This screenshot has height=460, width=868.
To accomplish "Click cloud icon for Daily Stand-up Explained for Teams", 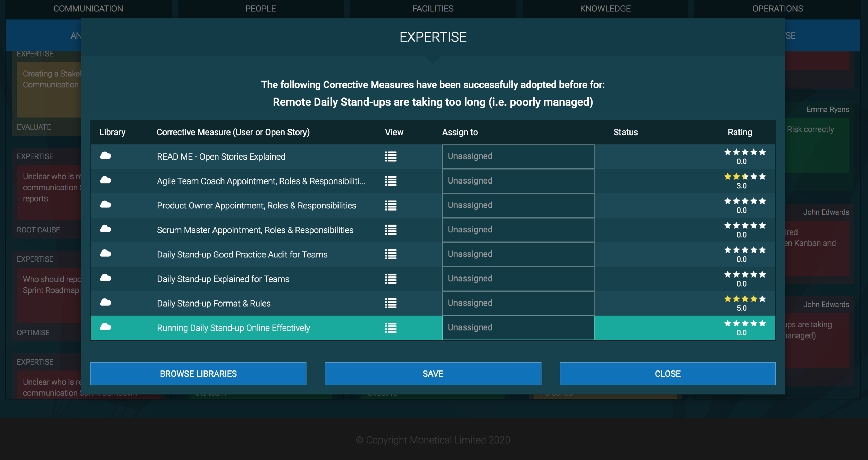I will click(106, 278).
